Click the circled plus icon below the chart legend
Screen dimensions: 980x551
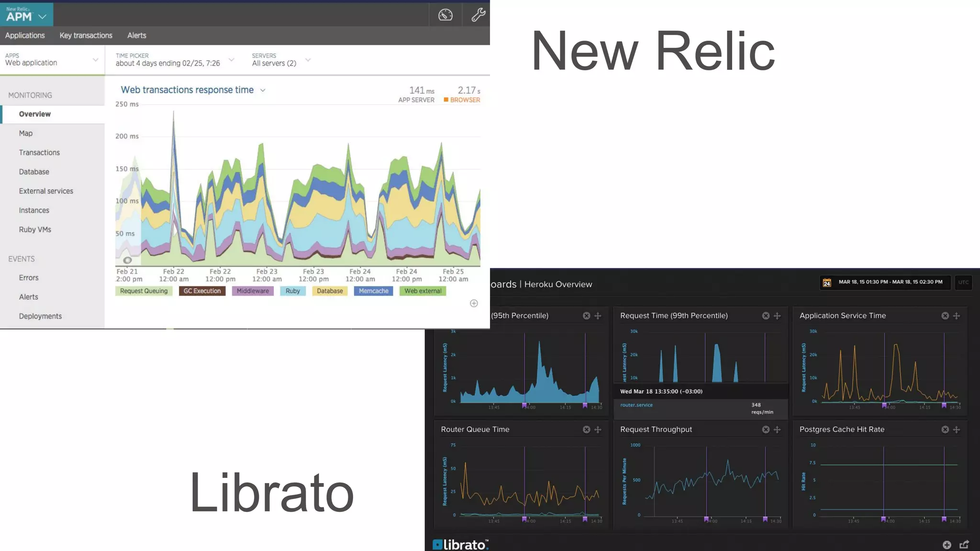(474, 303)
